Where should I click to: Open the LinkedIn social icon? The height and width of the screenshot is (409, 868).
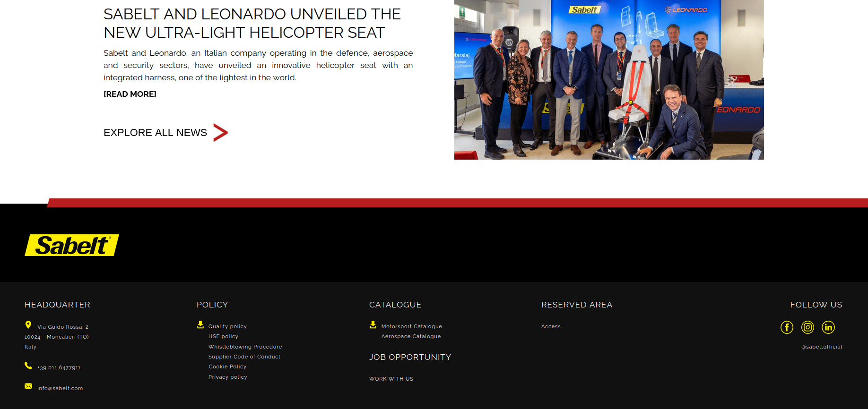point(828,327)
